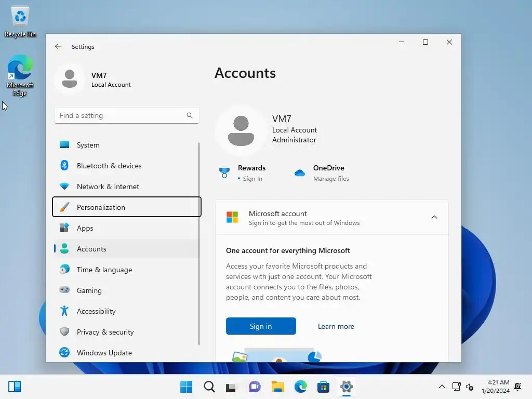Open System settings category

point(126,145)
